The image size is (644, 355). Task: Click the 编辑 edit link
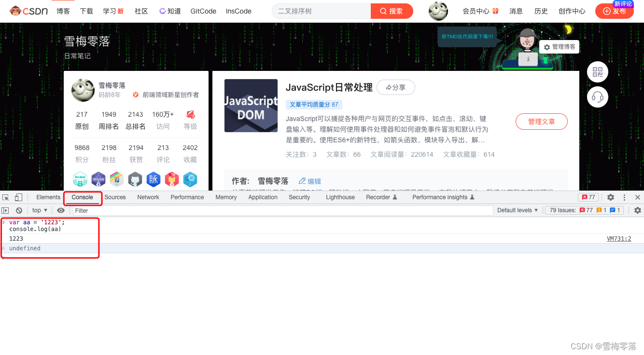click(310, 181)
